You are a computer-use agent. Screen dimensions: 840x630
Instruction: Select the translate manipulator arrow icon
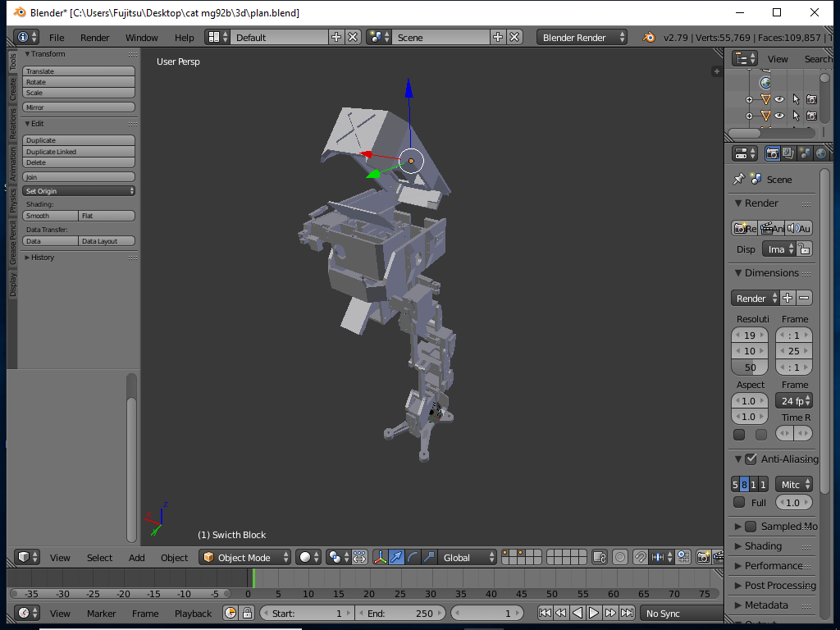(x=397, y=557)
